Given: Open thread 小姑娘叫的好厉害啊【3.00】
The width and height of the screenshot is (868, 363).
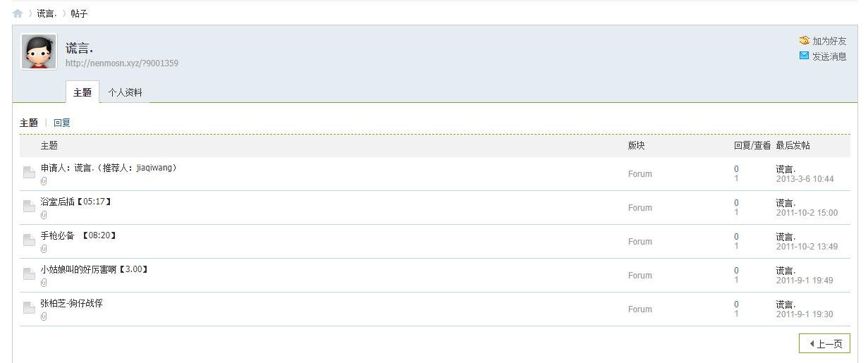Looking at the screenshot, I should [94, 269].
